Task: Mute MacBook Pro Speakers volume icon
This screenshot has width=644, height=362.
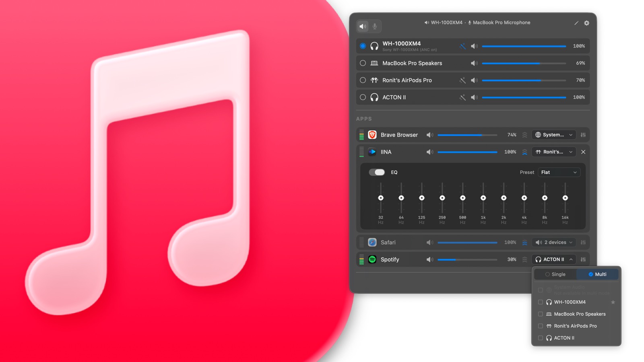Action: coord(474,63)
